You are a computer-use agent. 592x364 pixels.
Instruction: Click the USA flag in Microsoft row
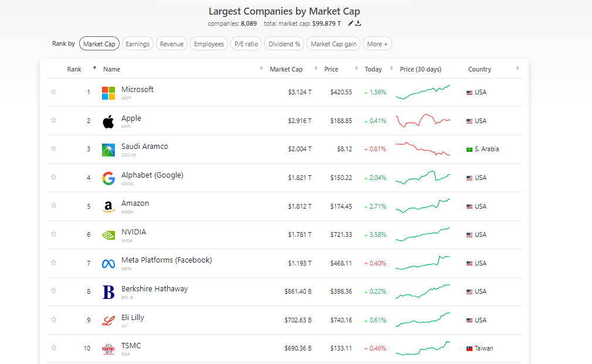(469, 93)
